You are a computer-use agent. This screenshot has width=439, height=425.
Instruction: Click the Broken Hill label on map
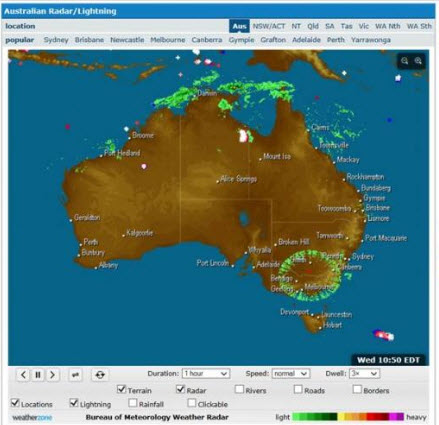pyautogui.click(x=294, y=242)
